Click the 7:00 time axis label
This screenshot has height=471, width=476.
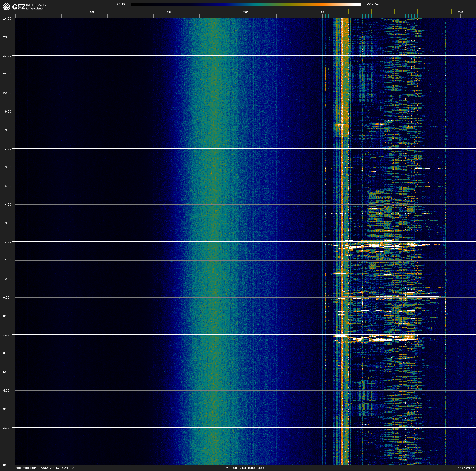point(6,335)
